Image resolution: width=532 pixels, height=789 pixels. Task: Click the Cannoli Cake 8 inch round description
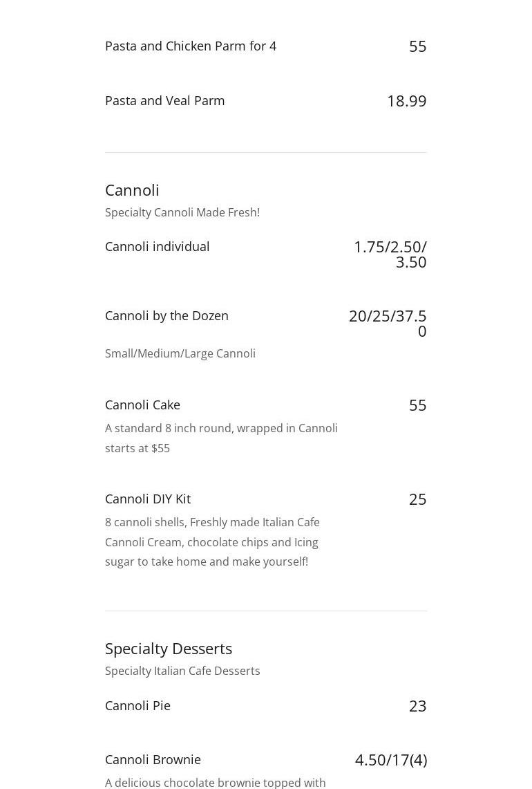click(221, 438)
